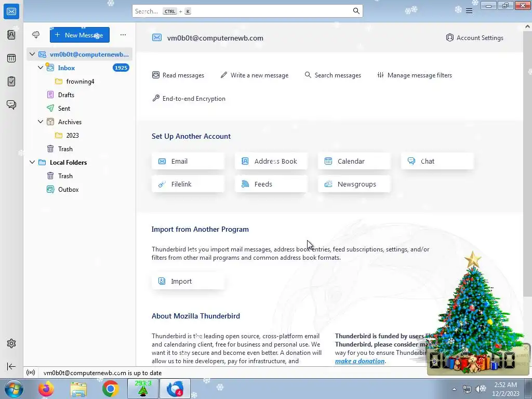The width and height of the screenshot is (532, 399).
Task: Set up an Address Book
Action: click(x=271, y=161)
